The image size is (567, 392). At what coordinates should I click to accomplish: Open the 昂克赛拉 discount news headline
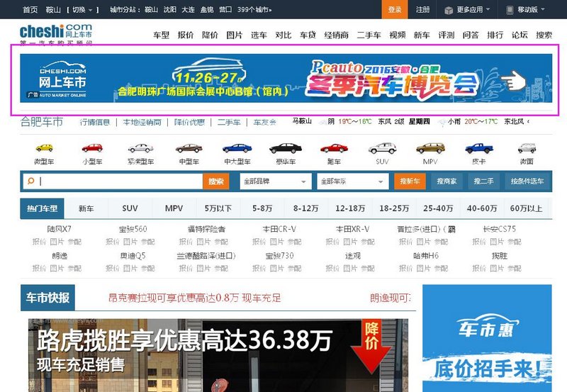coord(194,298)
